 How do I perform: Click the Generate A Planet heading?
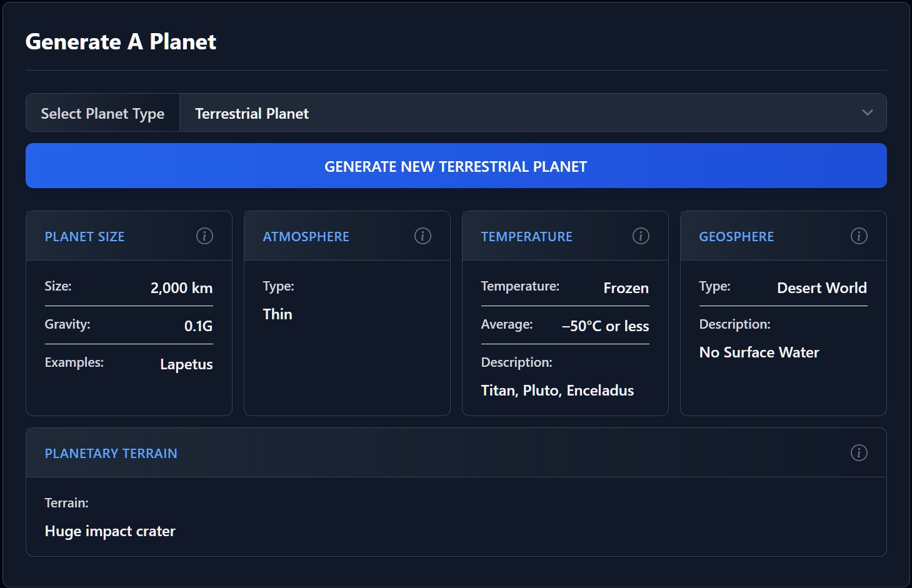click(x=121, y=42)
